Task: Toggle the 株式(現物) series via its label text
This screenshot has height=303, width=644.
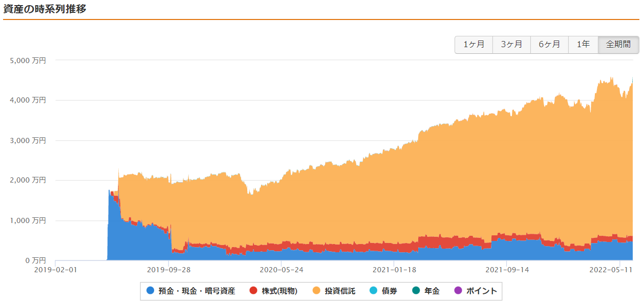Action: tap(280, 291)
